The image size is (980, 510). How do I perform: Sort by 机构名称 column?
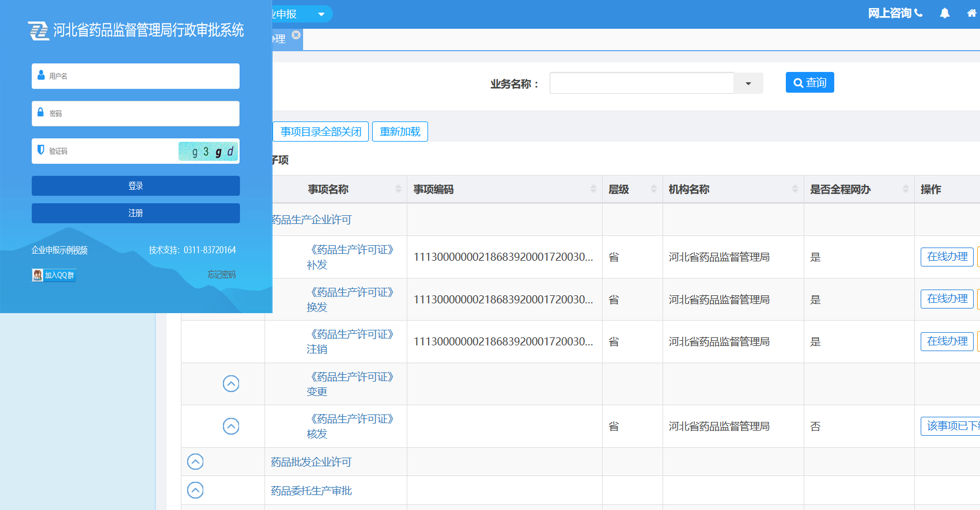(x=733, y=189)
